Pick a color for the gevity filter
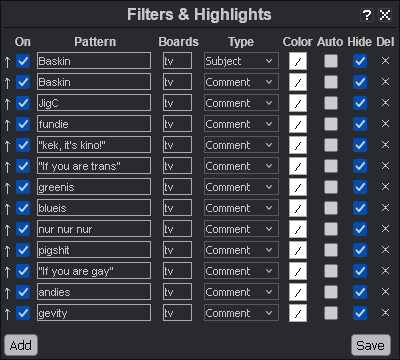 [298, 313]
